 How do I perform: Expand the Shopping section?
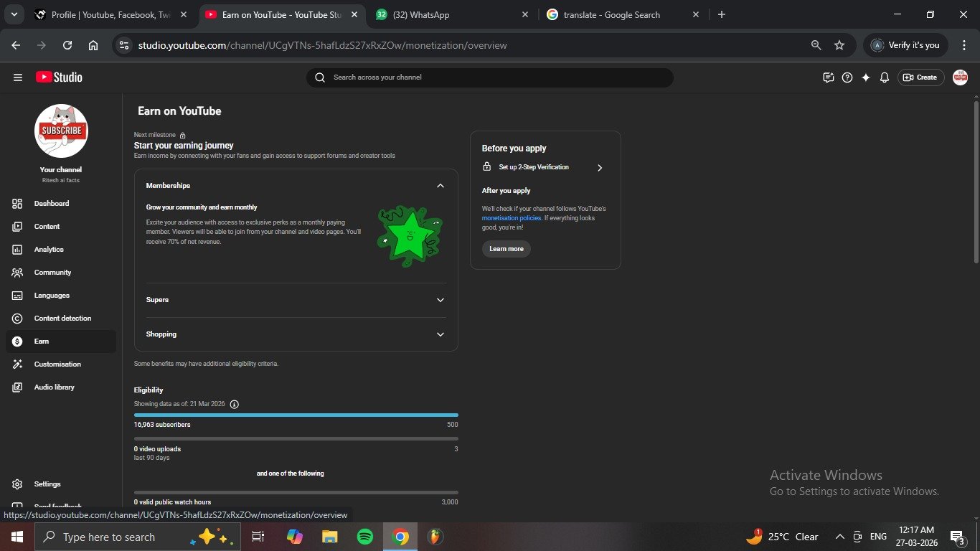click(440, 334)
